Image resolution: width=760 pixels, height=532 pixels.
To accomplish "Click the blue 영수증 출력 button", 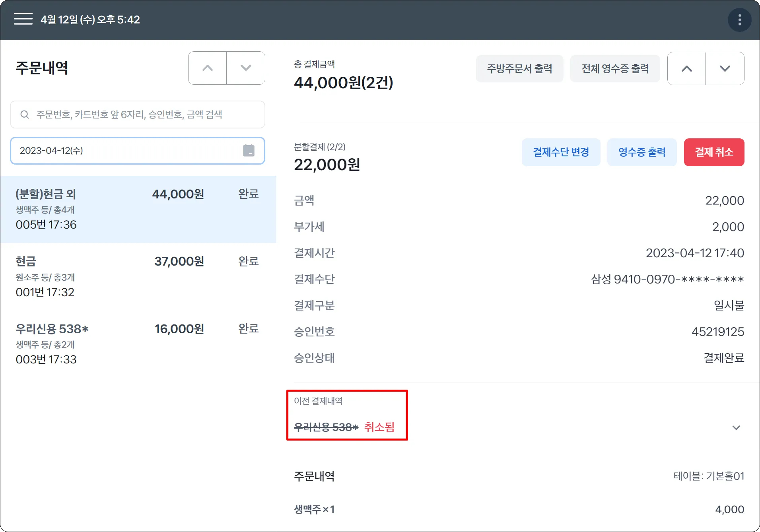I will 641,152.
